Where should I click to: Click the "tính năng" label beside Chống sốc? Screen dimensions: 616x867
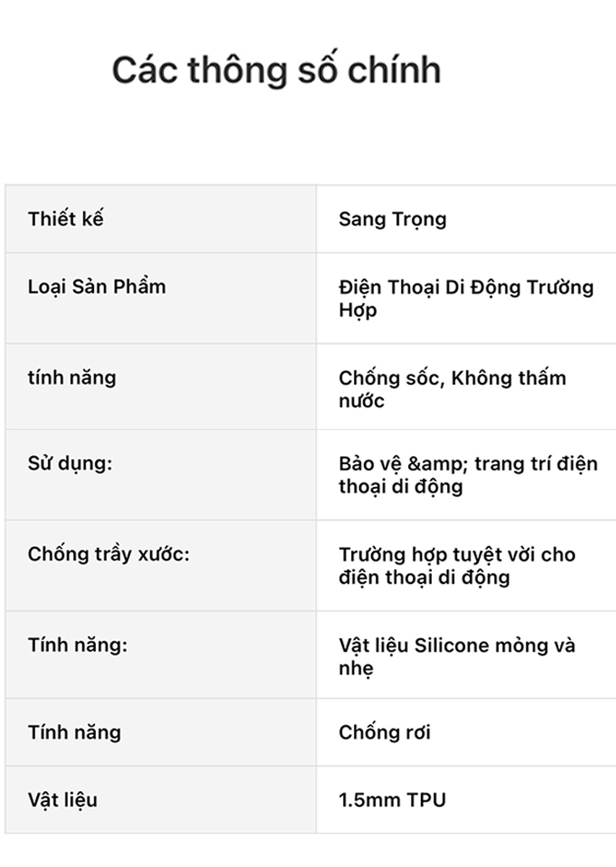tap(71, 377)
